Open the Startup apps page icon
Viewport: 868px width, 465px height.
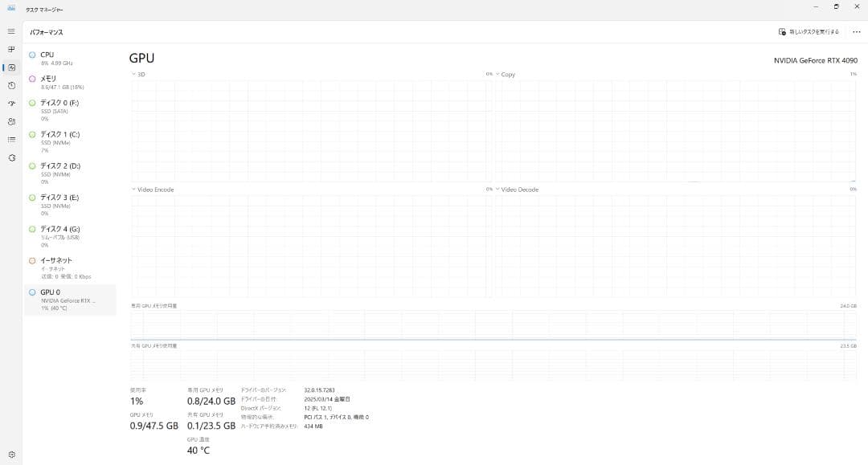click(x=11, y=104)
